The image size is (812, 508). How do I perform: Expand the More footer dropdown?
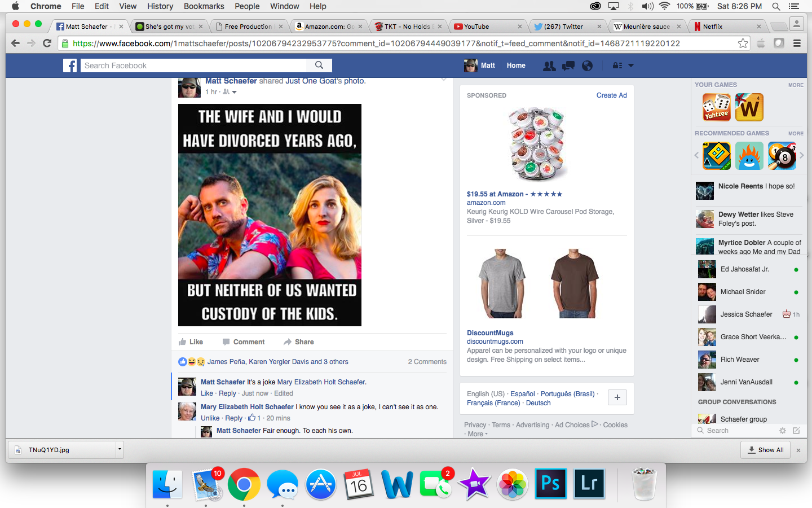477,434
